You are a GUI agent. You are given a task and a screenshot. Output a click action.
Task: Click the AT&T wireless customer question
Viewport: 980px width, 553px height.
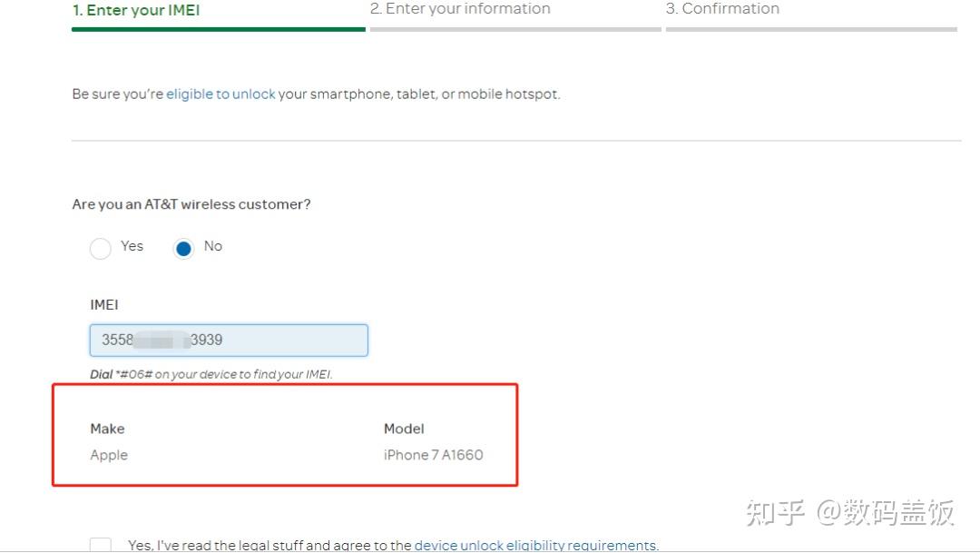click(x=191, y=205)
